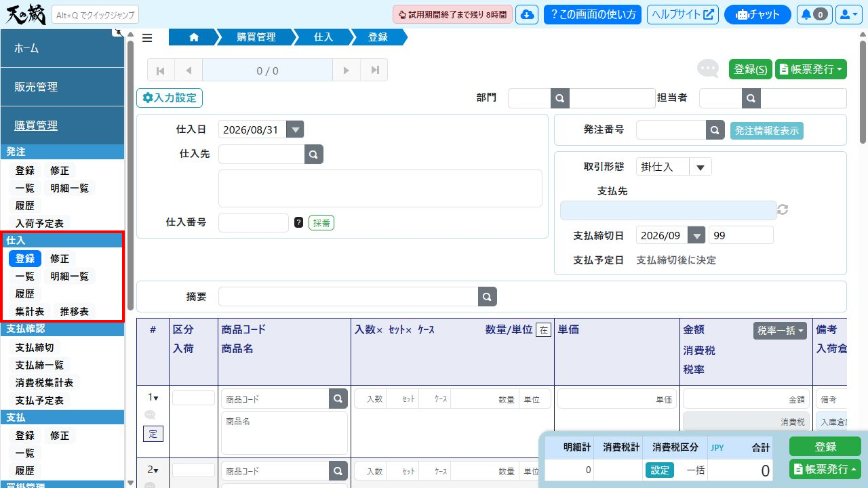Toggle the 定 button in row 1
The height and width of the screenshot is (488, 868).
tap(153, 434)
